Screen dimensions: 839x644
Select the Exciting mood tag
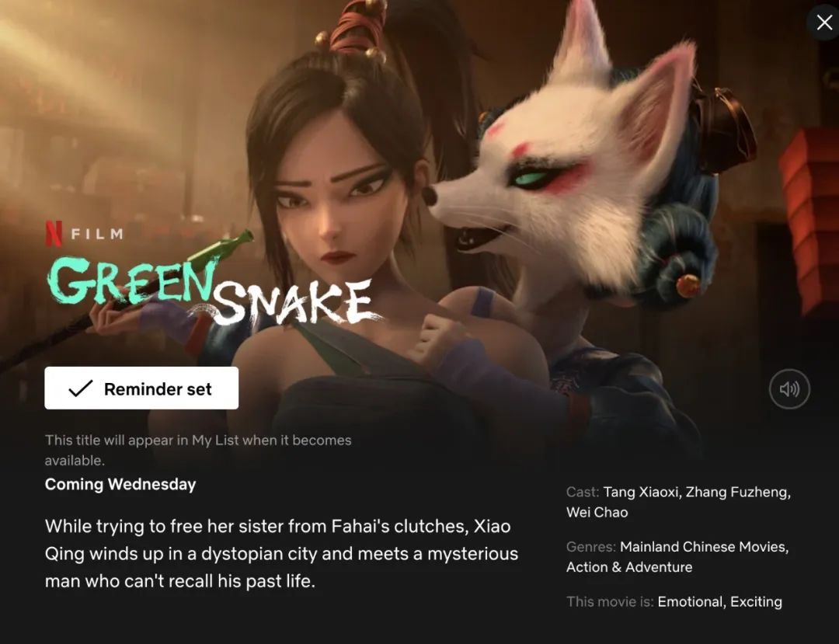756,602
